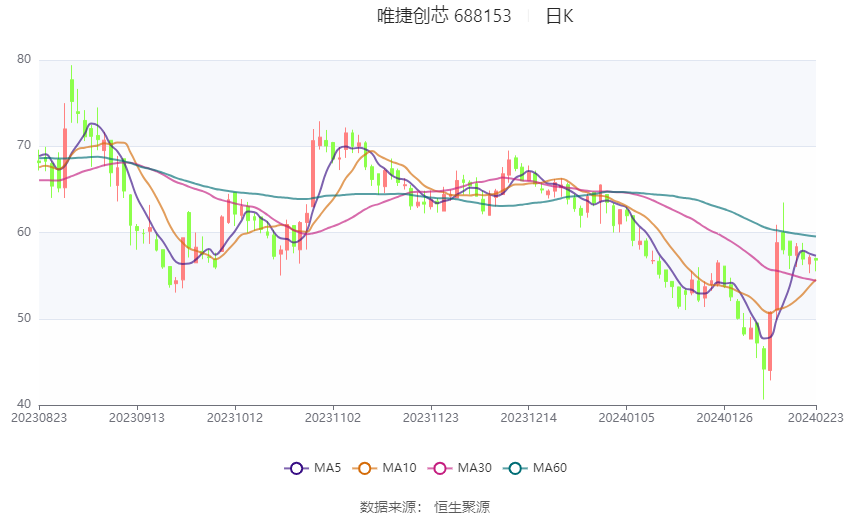Click the 20231102 date axis label
This screenshot has width=850, height=517.
tap(333, 418)
